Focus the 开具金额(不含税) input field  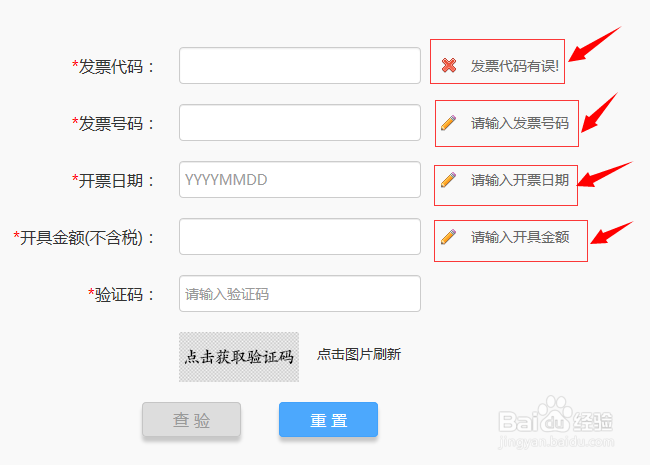300,237
